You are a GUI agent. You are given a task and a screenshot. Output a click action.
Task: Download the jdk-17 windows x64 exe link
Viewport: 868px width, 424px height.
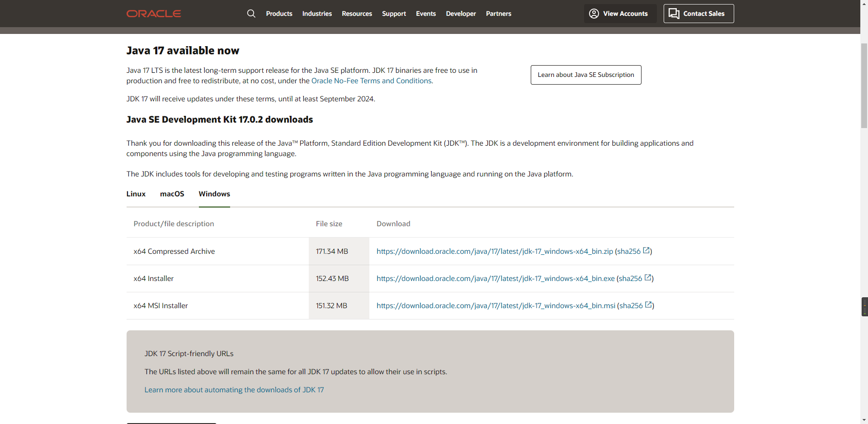495,278
